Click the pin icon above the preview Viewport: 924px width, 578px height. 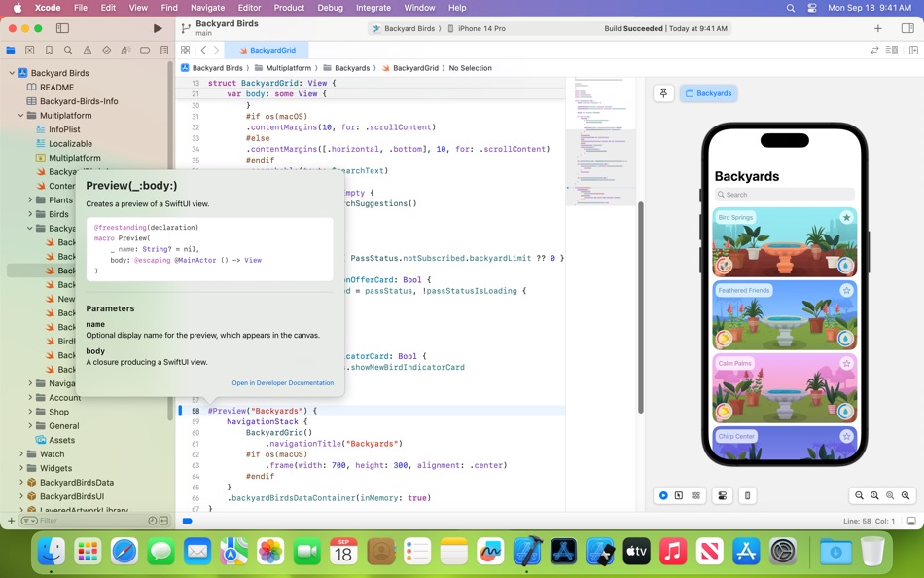662,92
